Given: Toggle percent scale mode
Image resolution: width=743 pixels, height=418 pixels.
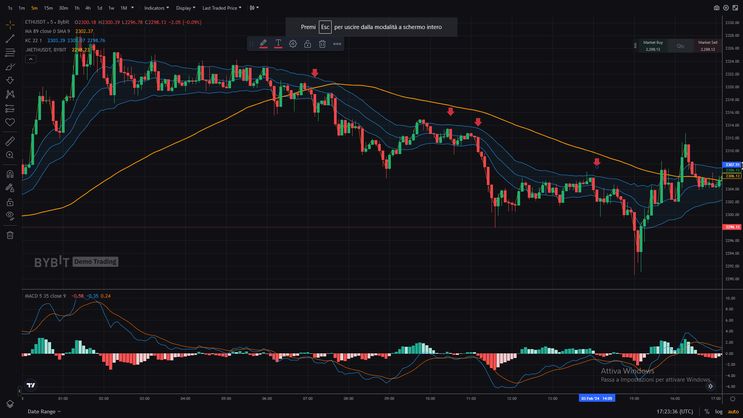Looking at the screenshot, I should 707,411.
